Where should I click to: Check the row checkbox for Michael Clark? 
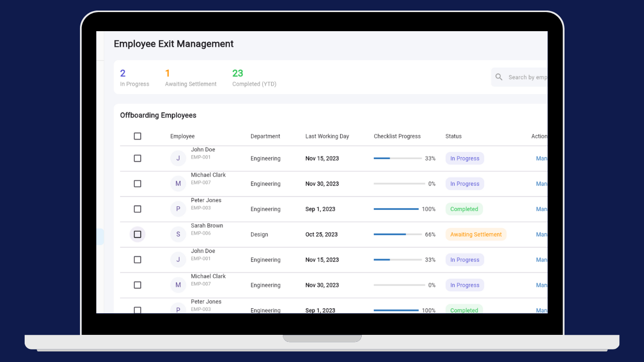tap(137, 184)
